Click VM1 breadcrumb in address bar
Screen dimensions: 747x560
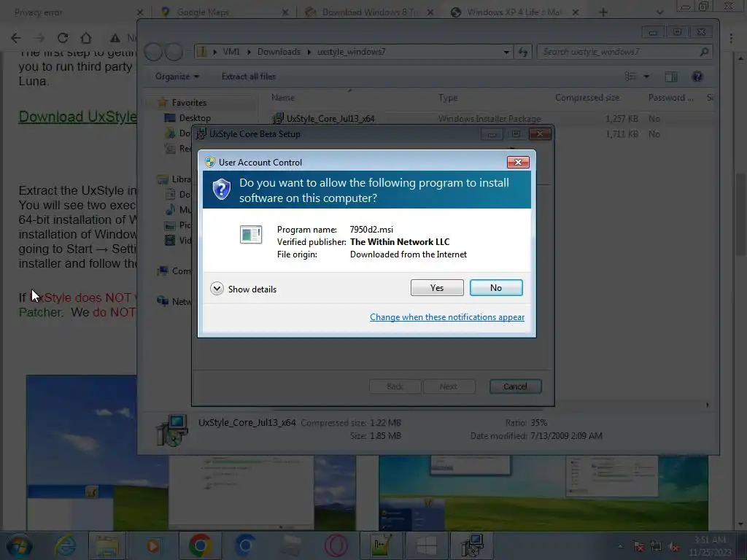point(231,52)
